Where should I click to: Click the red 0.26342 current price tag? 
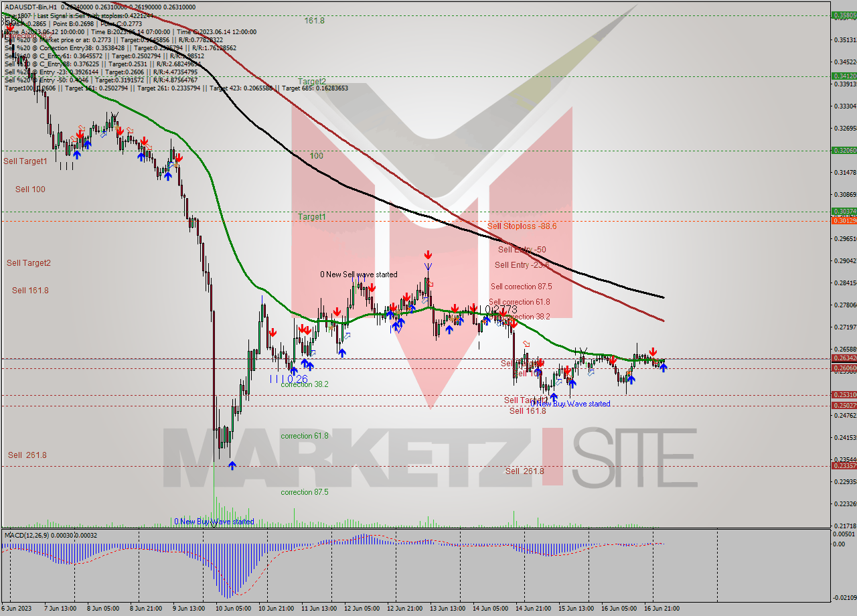pos(844,358)
